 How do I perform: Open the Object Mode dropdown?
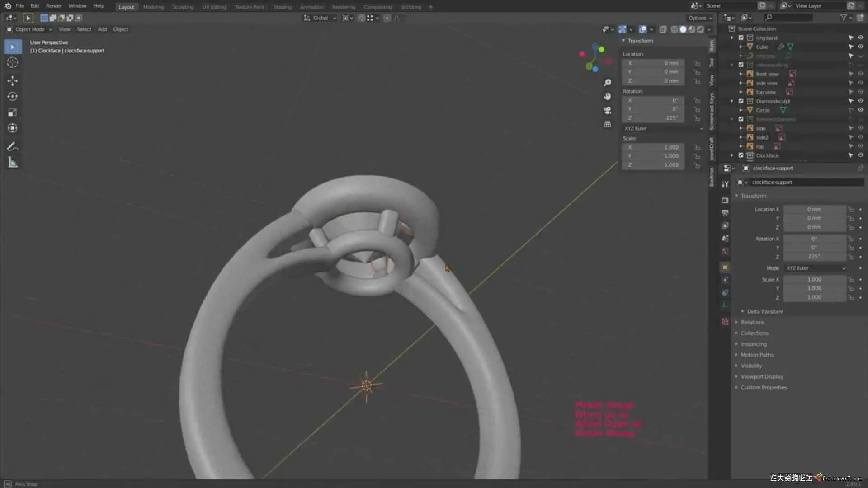tap(30, 29)
